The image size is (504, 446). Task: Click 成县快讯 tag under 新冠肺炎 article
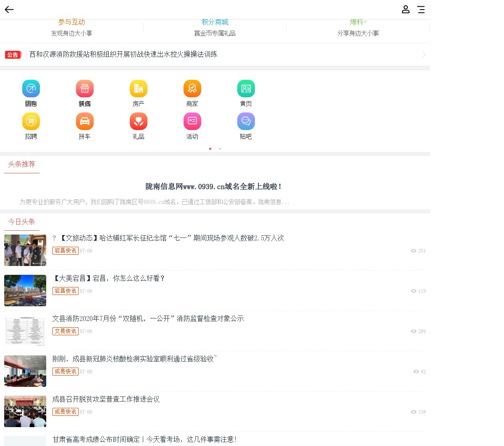(66, 372)
